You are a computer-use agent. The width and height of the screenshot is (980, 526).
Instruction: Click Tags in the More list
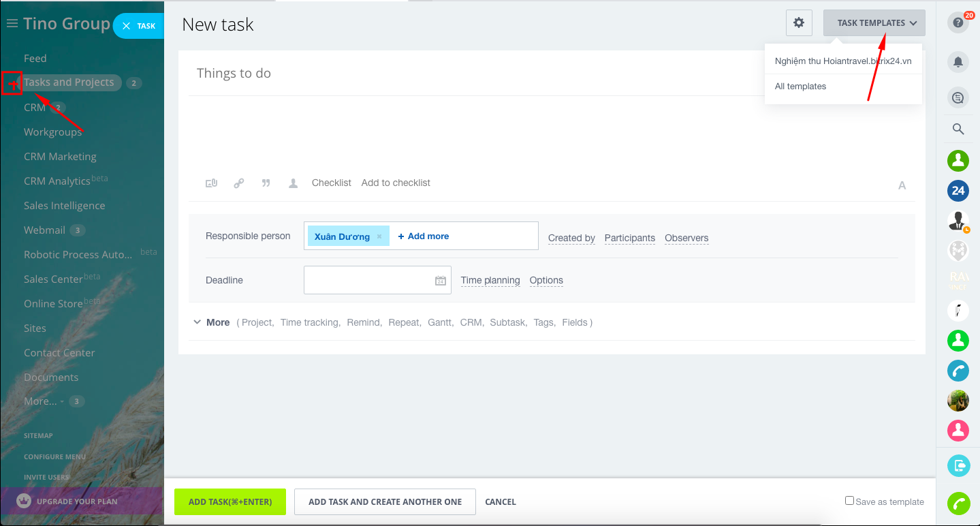click(x=543, y=322)
